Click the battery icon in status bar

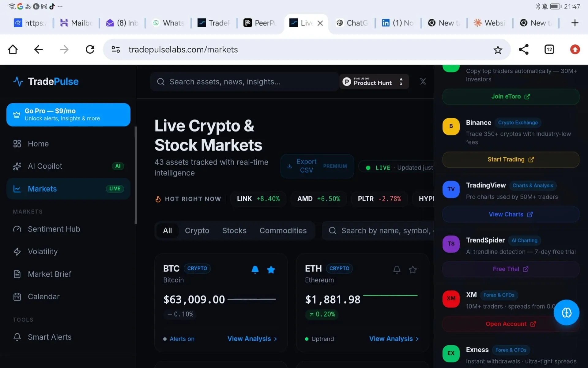pyautogui.click(x=556, y=6)
